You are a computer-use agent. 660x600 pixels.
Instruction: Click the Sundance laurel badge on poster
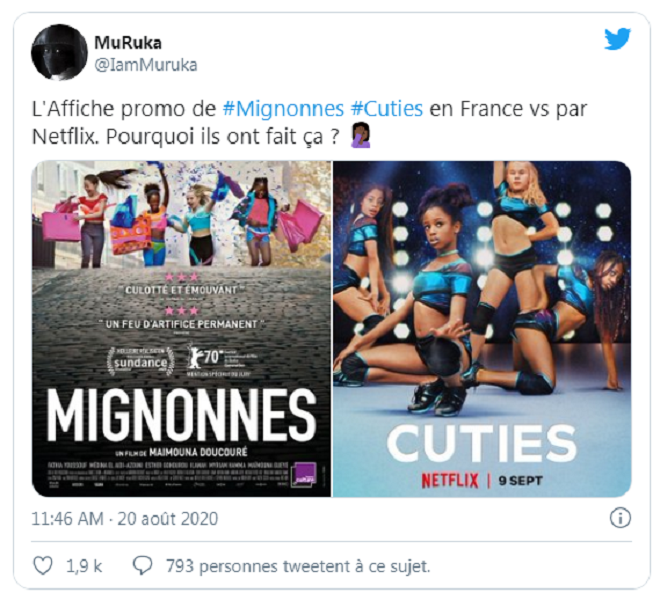click(141, 361)
